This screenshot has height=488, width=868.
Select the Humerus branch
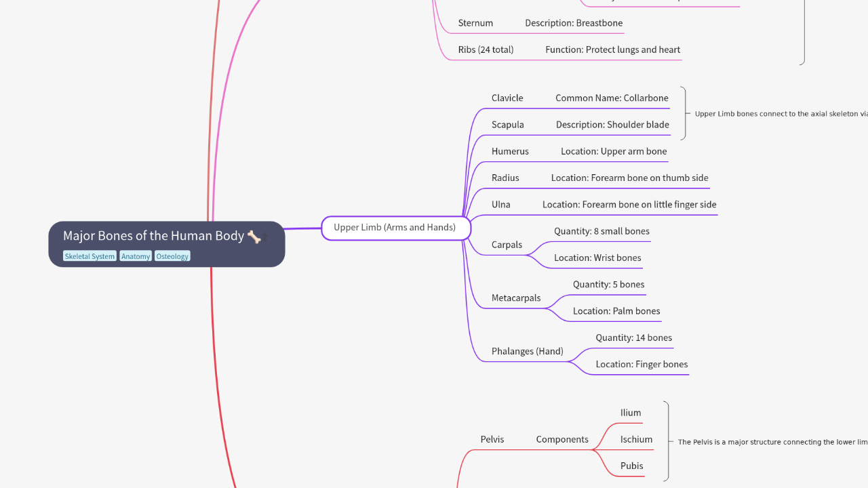510,151
